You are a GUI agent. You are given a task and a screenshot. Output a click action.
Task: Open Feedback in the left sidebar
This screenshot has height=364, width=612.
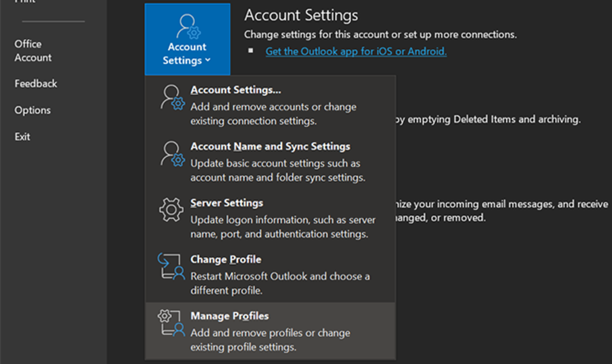36,84
